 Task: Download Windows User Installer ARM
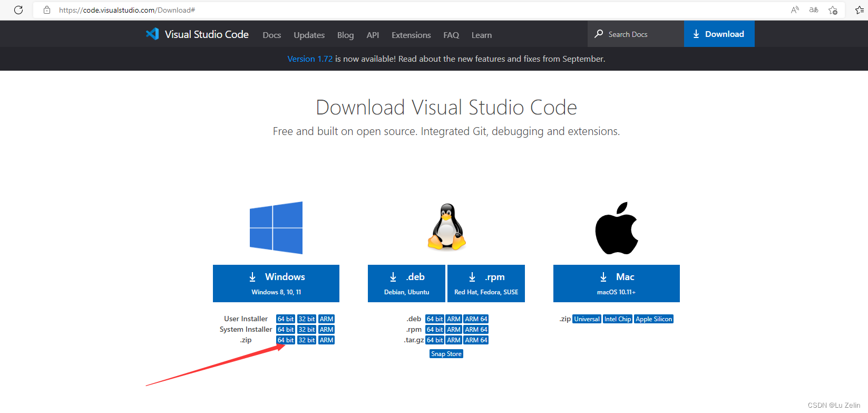click(327, 319)
